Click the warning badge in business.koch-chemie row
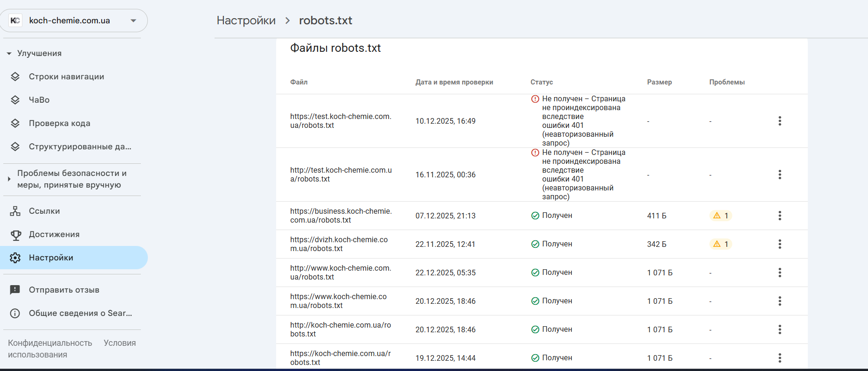This screenshot has height=371, width=868. (721, 216)
